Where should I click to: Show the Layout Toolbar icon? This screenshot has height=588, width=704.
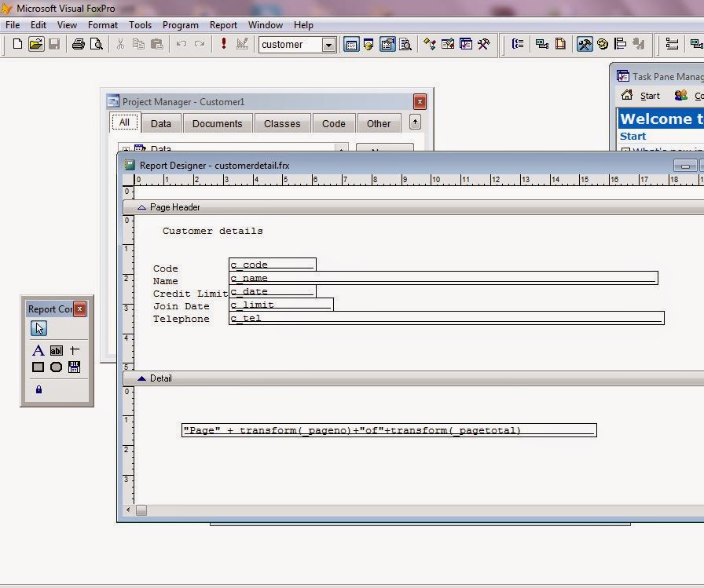point(621,44)
